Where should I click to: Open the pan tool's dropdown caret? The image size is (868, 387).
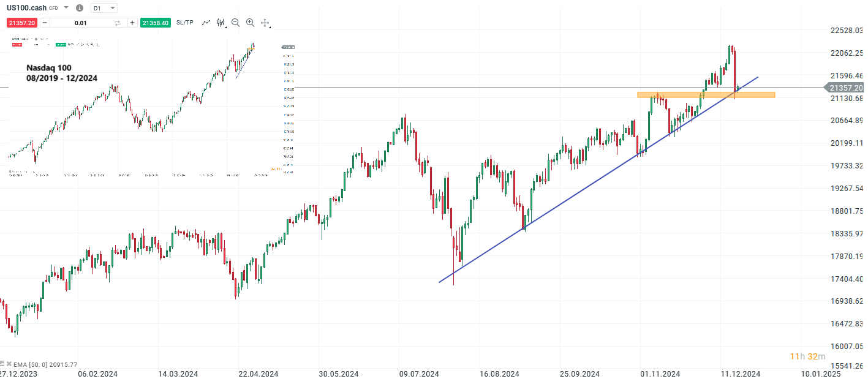[x=271, y=26]
